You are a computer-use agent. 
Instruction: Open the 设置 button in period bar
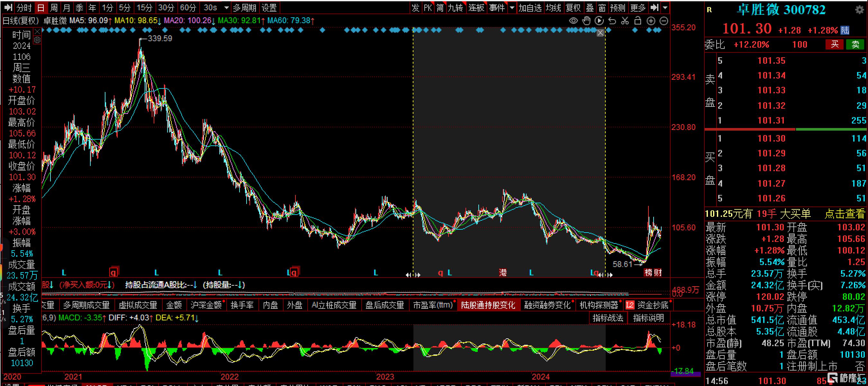click(x=269, y=7)
